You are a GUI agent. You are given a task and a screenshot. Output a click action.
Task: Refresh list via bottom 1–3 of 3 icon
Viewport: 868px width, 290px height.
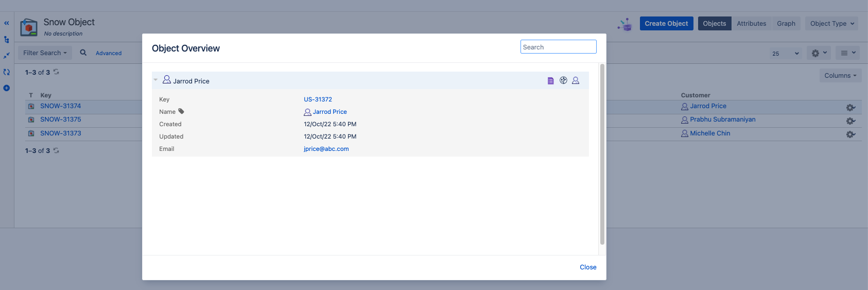pos(56,150)
